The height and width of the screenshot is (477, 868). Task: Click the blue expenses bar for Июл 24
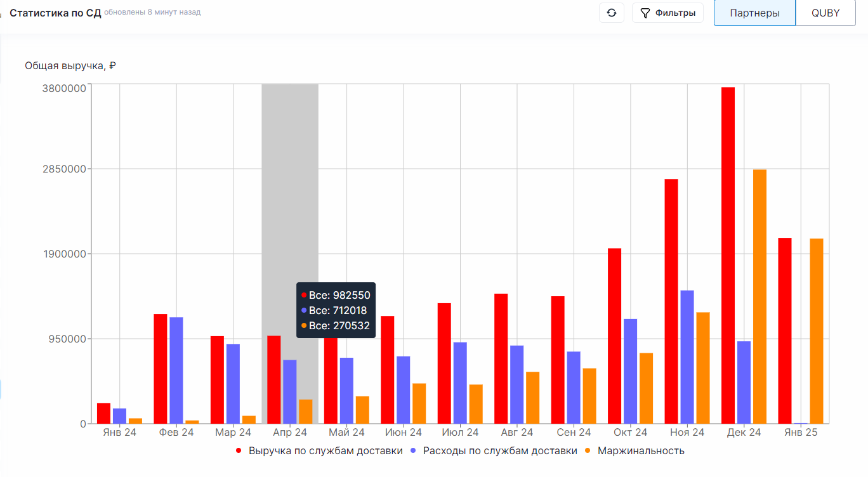coord(460,382)
